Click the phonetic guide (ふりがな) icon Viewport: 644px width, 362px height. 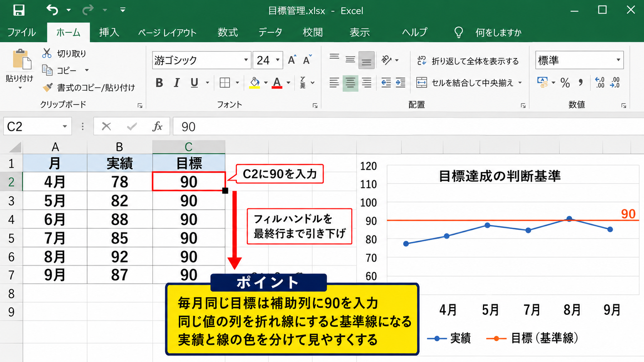(x=303, y=83)
